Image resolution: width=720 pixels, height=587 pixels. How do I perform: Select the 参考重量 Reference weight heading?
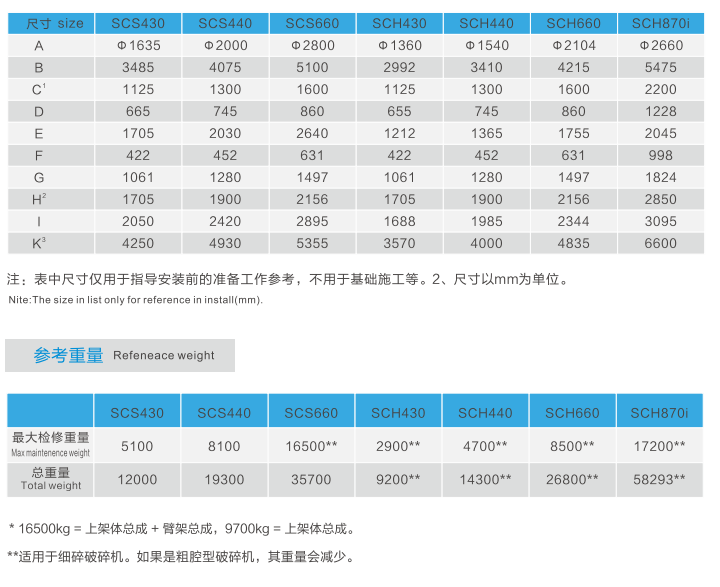pos(120,355)
